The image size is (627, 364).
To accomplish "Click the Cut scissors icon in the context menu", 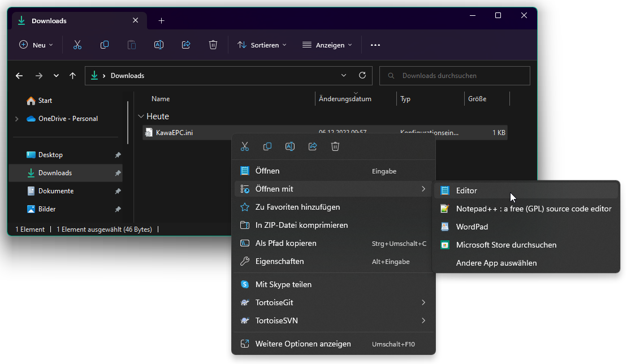I will pyautogui.click(x=245, y=146).
